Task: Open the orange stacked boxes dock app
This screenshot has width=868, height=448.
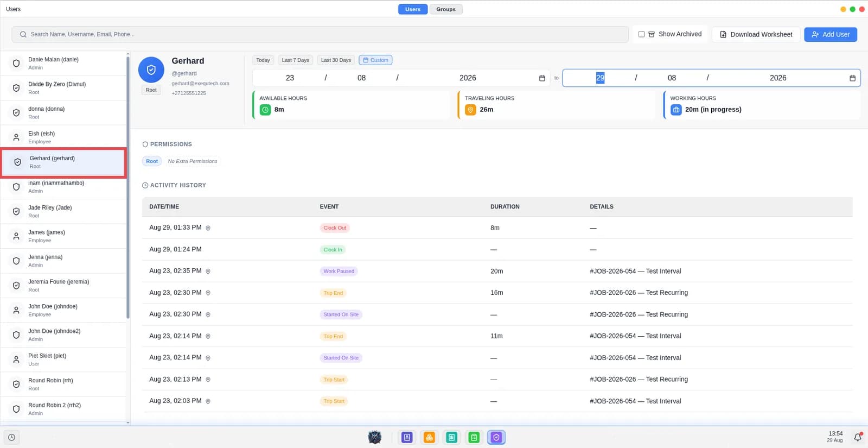Action: [x=429, y=437]
